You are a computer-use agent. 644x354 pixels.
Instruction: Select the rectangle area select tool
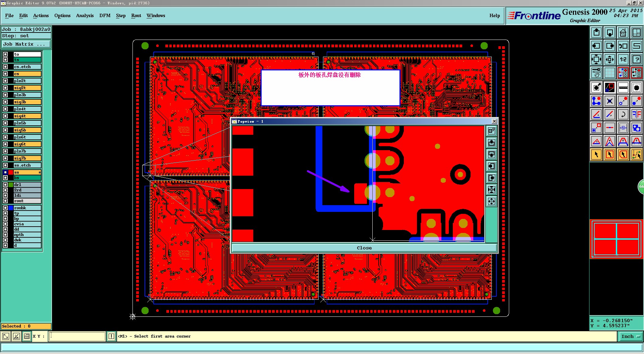(x=610, y=155)
